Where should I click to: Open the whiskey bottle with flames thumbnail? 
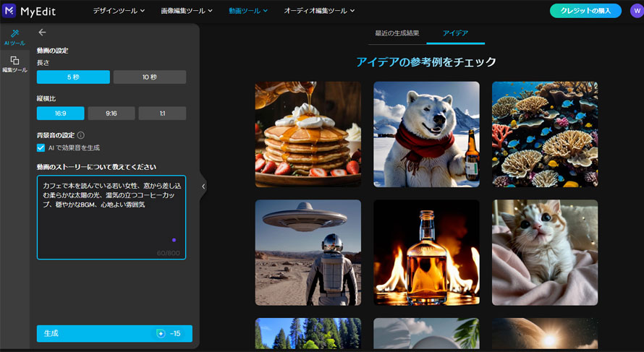point(426,253)
